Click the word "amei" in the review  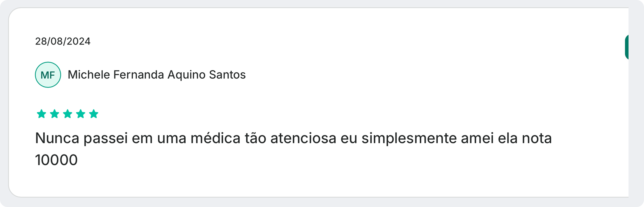pyautogui.click(x=477, y=138)
